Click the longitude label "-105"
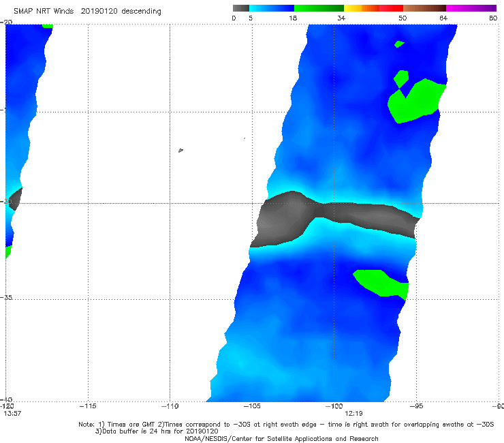This screenshot has height=443, width=504. click(x=252, y=406)
